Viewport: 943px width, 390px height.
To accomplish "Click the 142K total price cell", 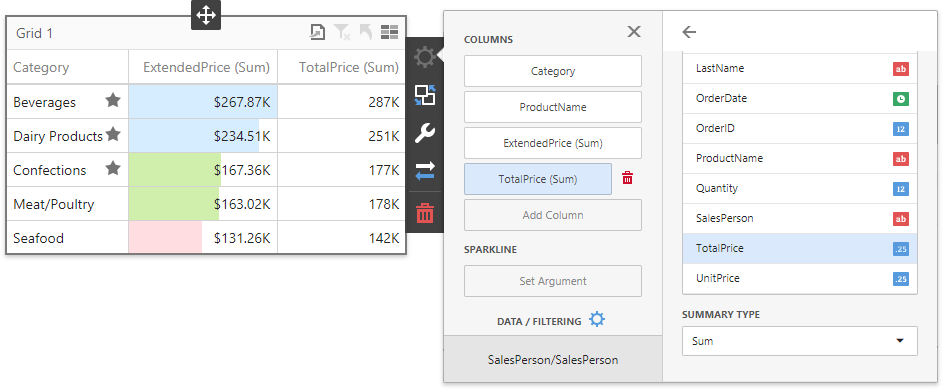I will click(x=342, y=238).
